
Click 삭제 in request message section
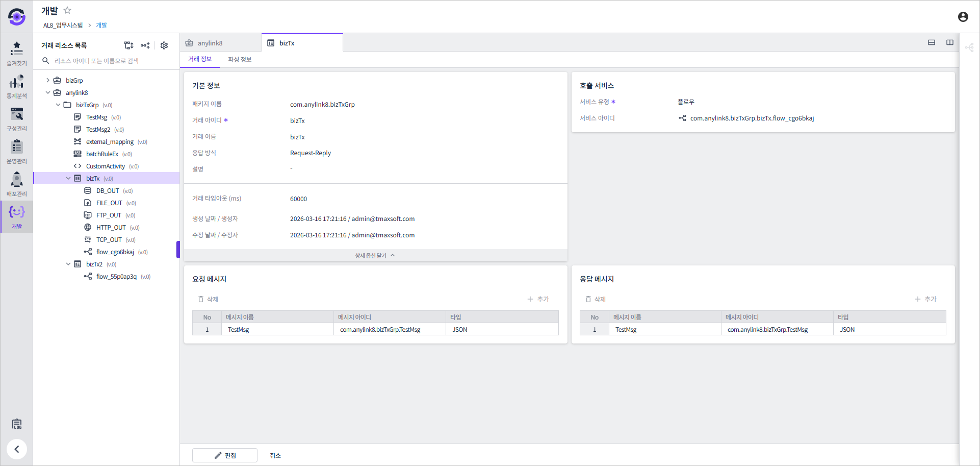tap(209, 299)
